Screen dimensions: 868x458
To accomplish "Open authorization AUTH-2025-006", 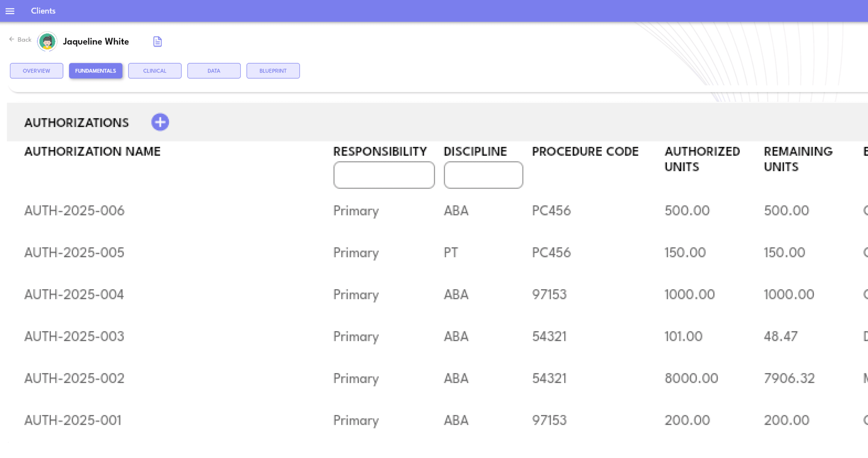I will click(x=74, y=210).
